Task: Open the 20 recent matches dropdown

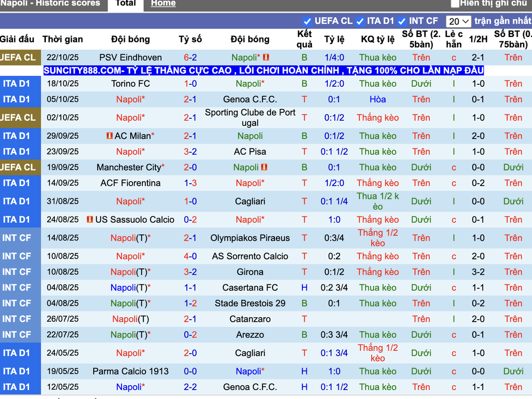Action: (458, 21)
